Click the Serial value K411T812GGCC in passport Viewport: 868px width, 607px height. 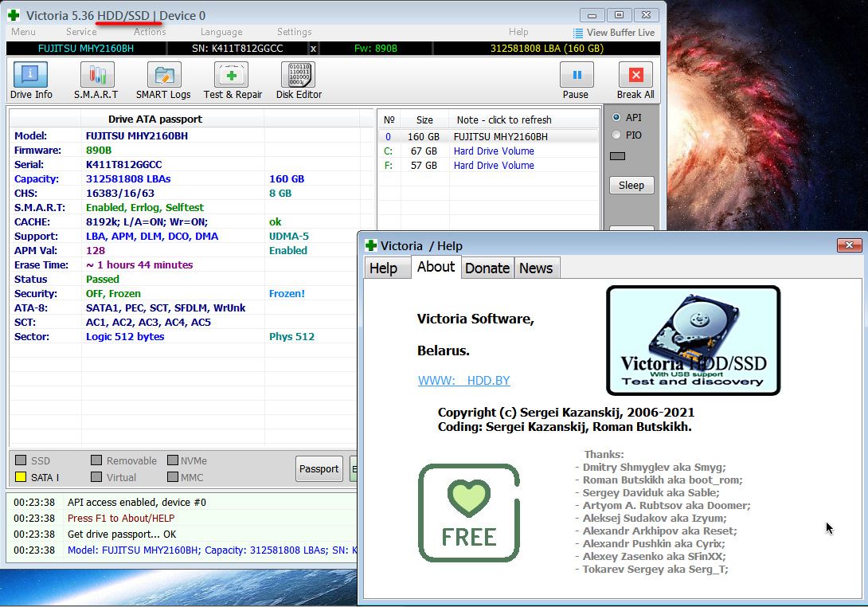coord(124,164)
